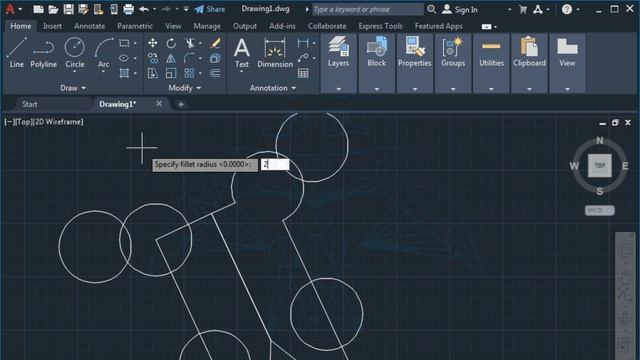Toggle the ribbon minimize button after Featured Apps
Image resolution: width=640 pixels, height=360 pixels.
coord(487,27)
